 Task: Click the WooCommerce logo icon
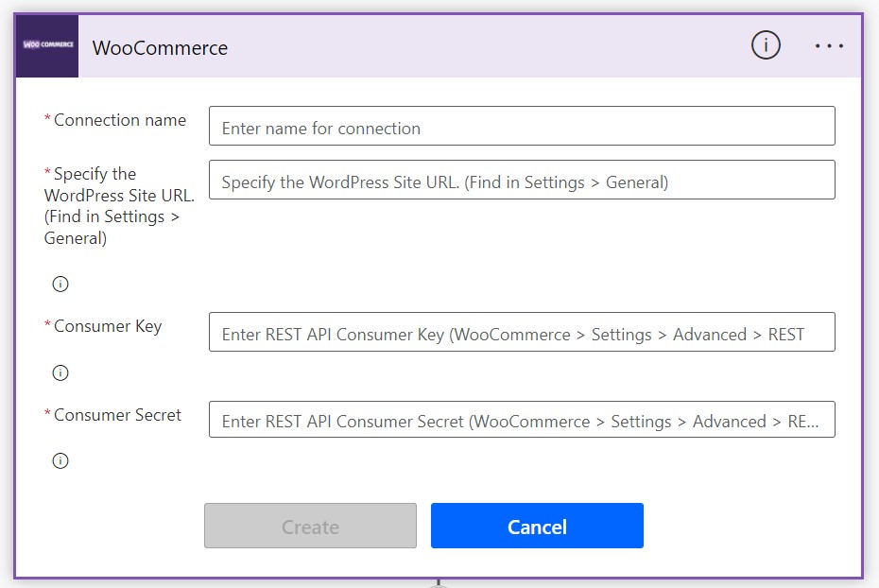[x=45, y=45]
